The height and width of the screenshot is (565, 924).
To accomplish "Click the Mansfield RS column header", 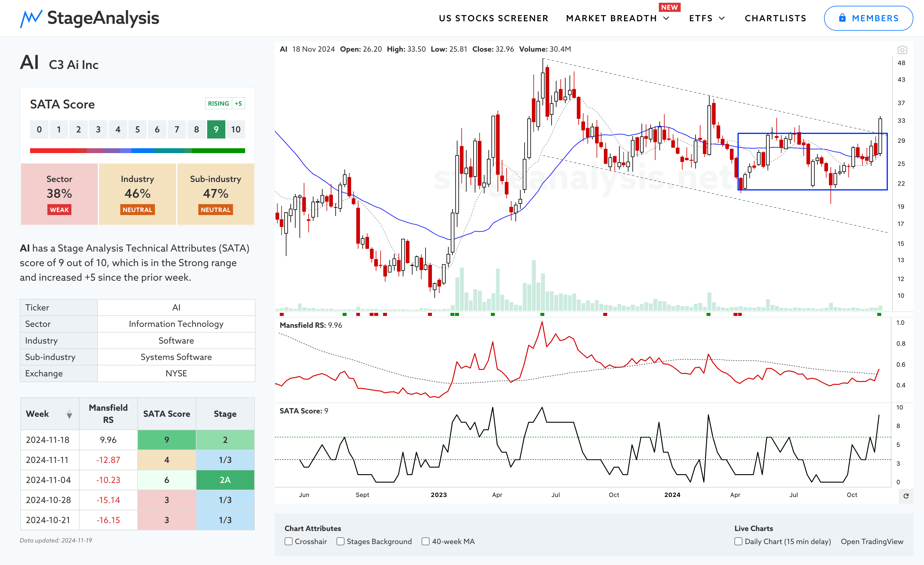I will 108,413.
